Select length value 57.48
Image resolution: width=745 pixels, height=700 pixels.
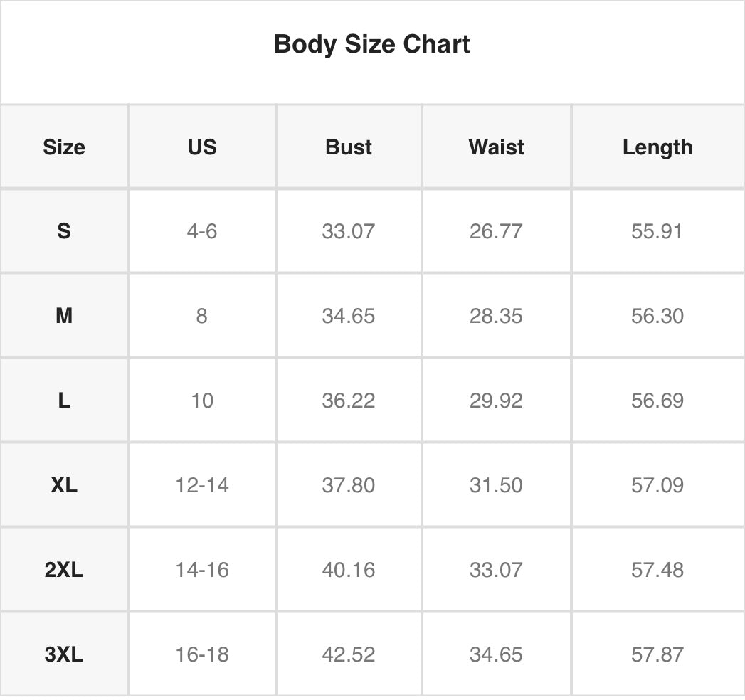(x=657, y=570)
